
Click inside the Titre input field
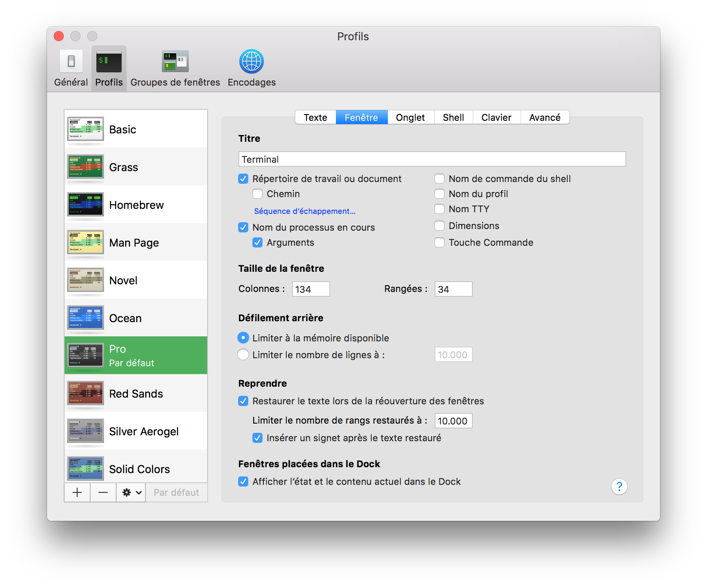coord(431,159)
